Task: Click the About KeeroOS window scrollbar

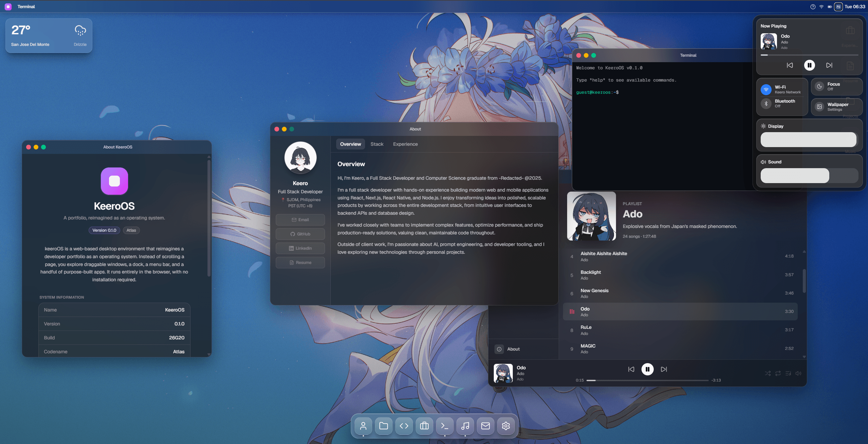Action: 209,217
